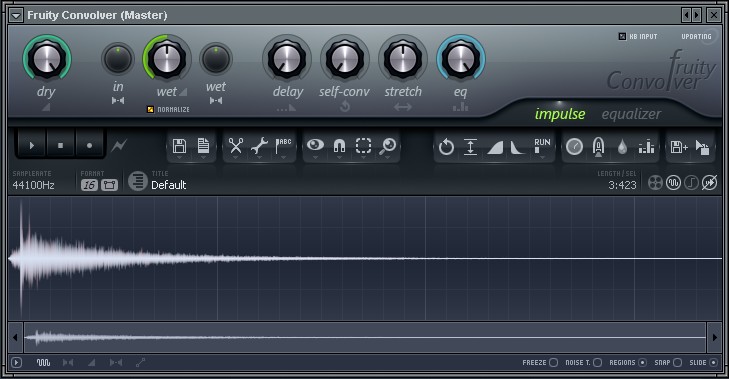Screen dimensions: 729x379
Task: Click the double arrow under stretch
Action: pos(403,107)
